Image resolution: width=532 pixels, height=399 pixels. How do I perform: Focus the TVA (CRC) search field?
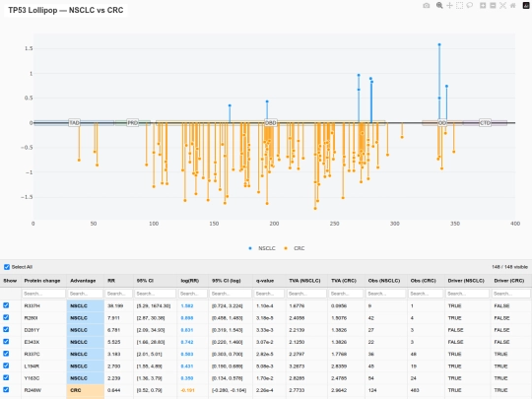(x=346, y=294)
